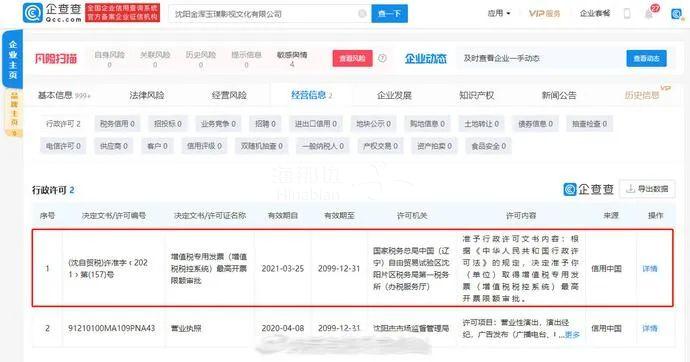Select the 税务信用 0 filter tag
Image resolution: width=690 pixels, height=362 pixels.
pos(117,124)
